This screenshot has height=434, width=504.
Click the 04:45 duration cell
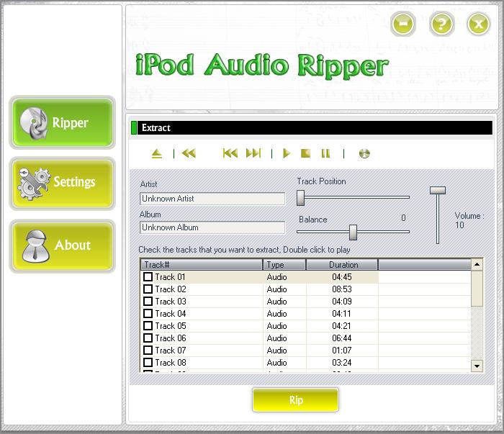click(342, 277)
